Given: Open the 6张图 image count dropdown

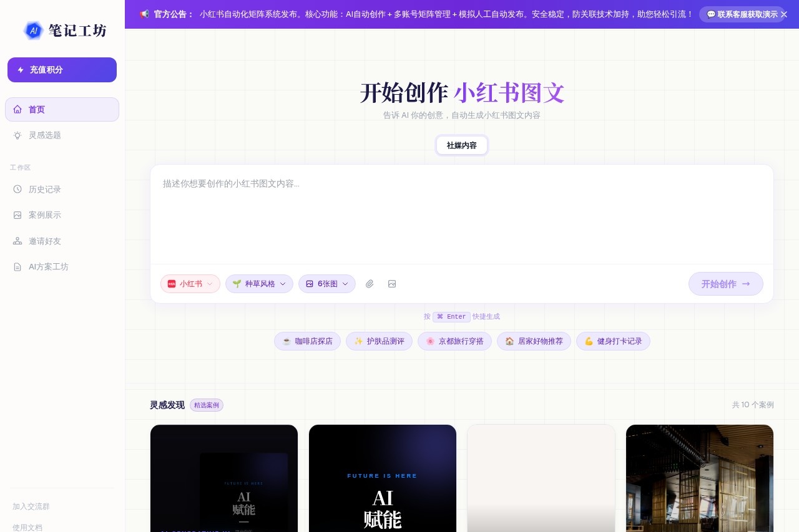Looking at the screenshot, I should click(327, 284).
